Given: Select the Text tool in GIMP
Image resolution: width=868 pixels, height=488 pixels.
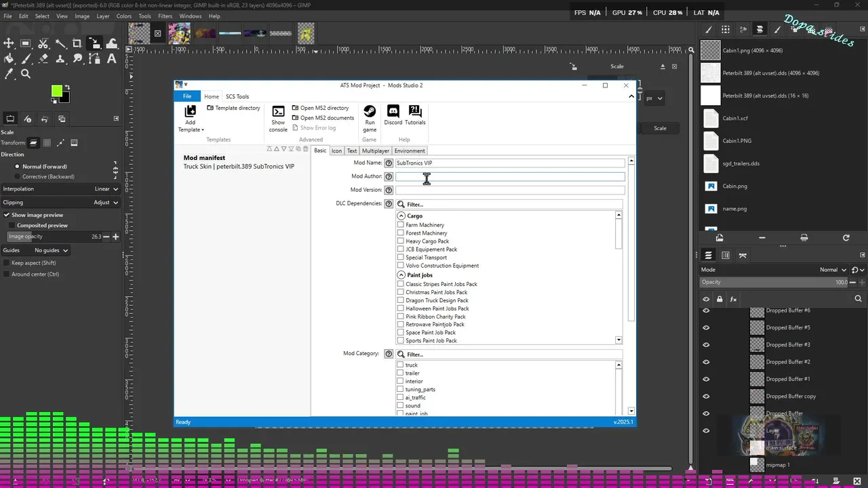Looking at the screenshot, I should pyautogui.click(x=112, y=59).
